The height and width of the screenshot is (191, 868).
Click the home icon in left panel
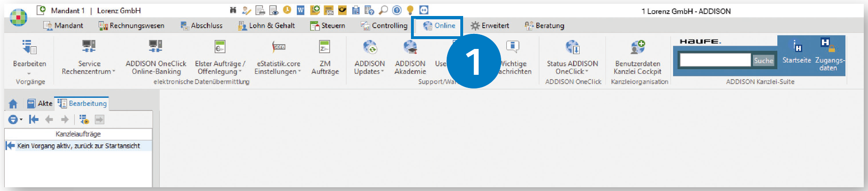pyautogui.click(x=13, y=103)
